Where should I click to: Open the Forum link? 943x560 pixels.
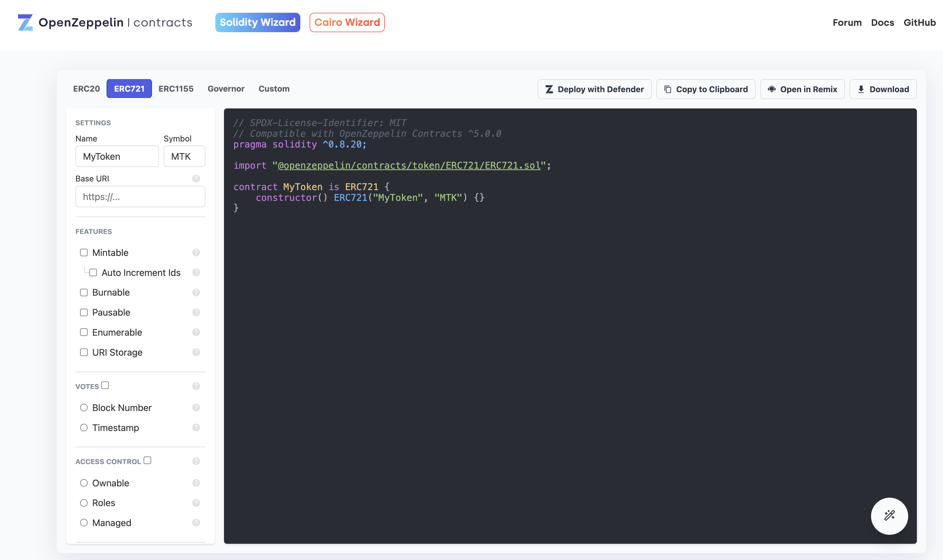pos(846,22)
